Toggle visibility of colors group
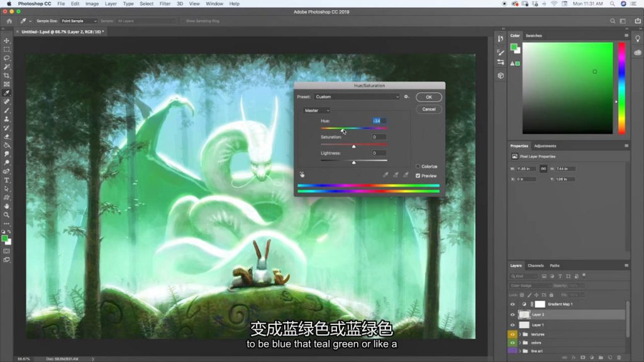This screenshot has height=362, width=644. point(512,343)
